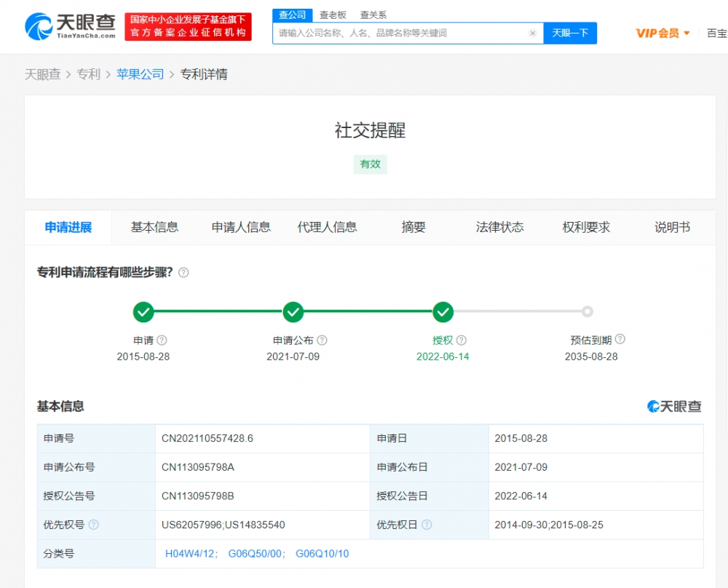Click the help icon beside 优先权号
The height and width of the screenshot is (588, 728).
[93, 525]
